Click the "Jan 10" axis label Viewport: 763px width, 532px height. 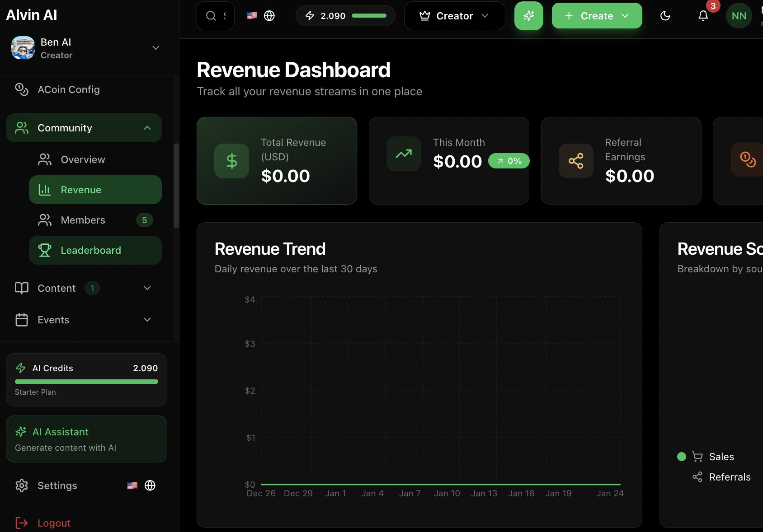pos(447,493)
